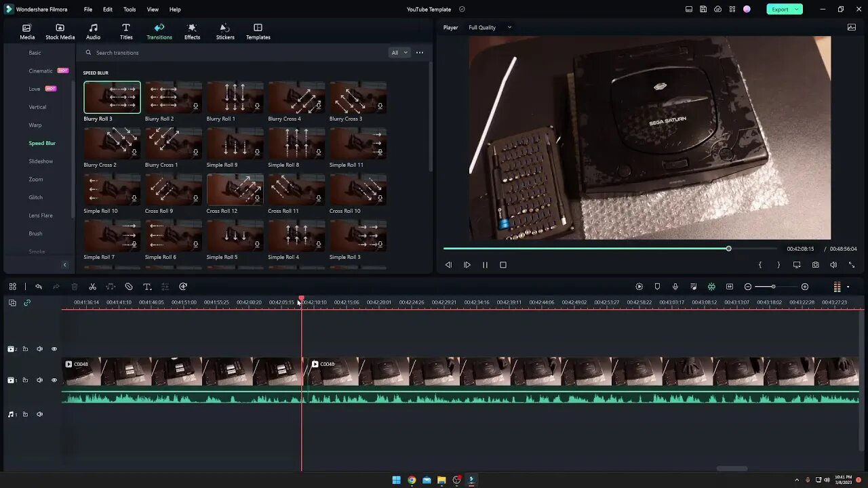Switch to the Effects tab
This screenshot has height=488, width=868.
pos(192,31)
